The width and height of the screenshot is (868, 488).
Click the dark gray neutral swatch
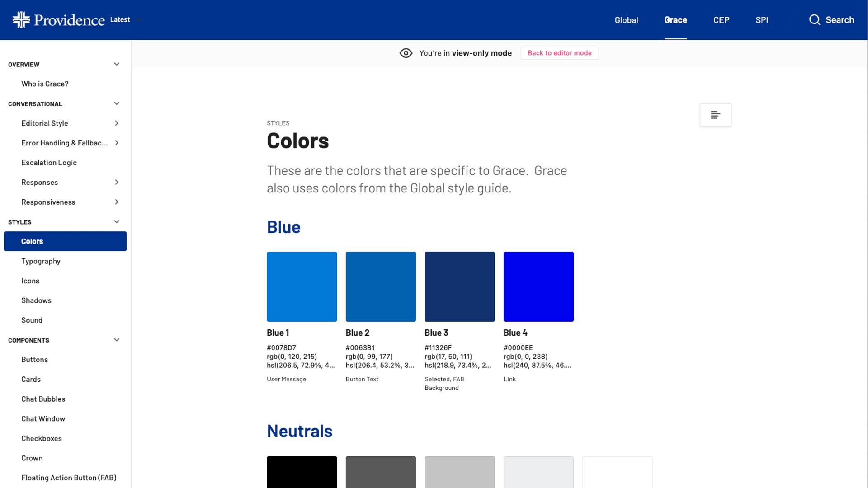point(381,472)
